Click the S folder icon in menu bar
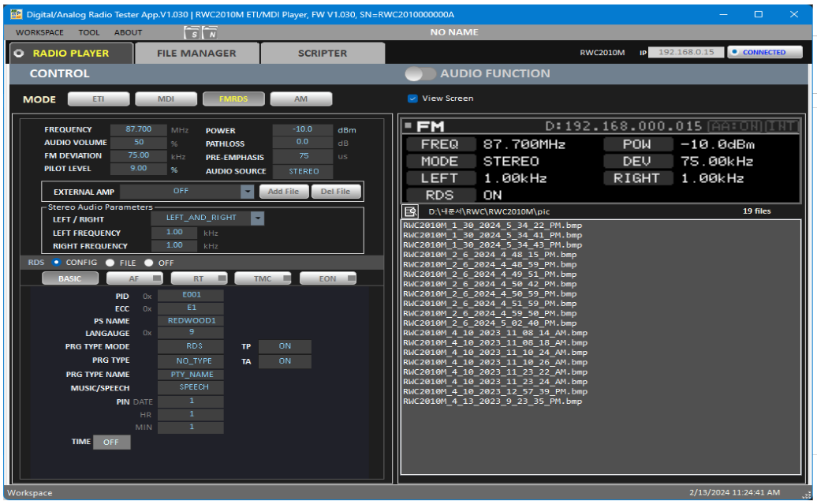The image size is (817, 504). click(192, 33)
